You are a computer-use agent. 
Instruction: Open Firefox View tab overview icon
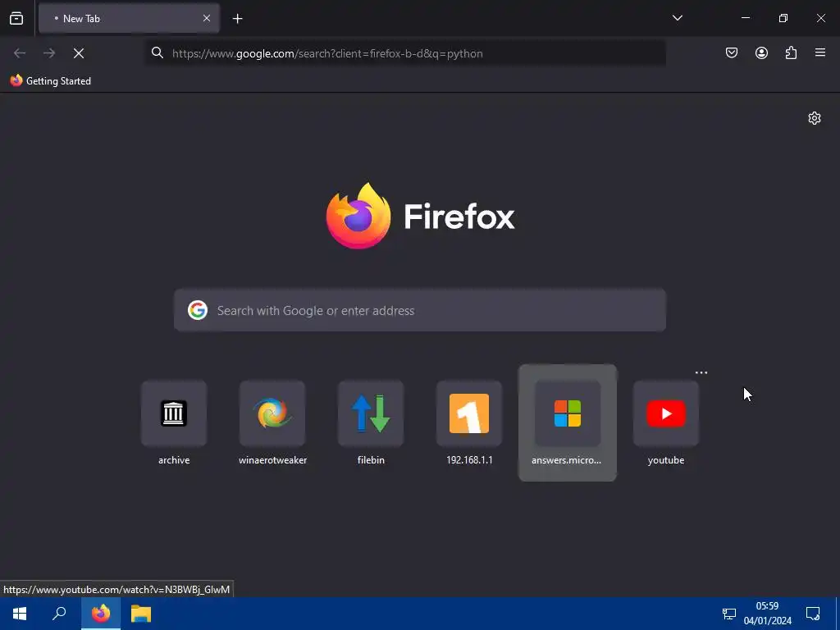16,19
